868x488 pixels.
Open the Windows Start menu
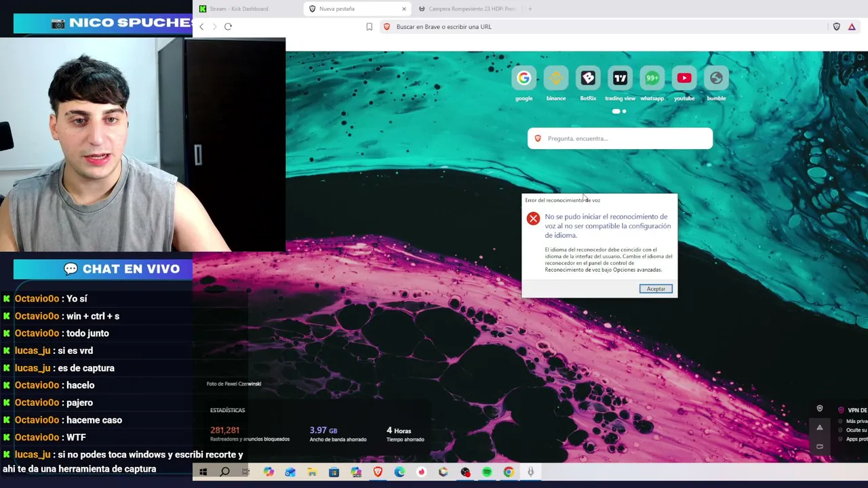(x=203, y=472)
